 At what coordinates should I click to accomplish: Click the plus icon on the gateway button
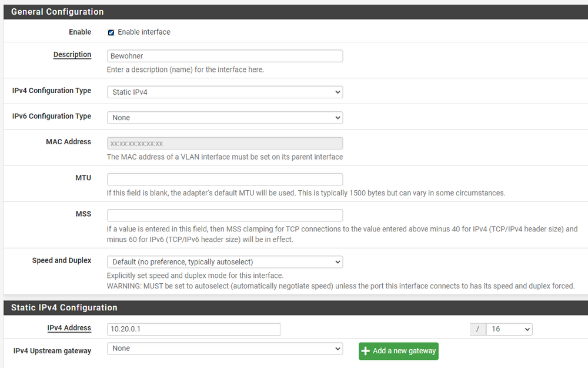point(366,351)
